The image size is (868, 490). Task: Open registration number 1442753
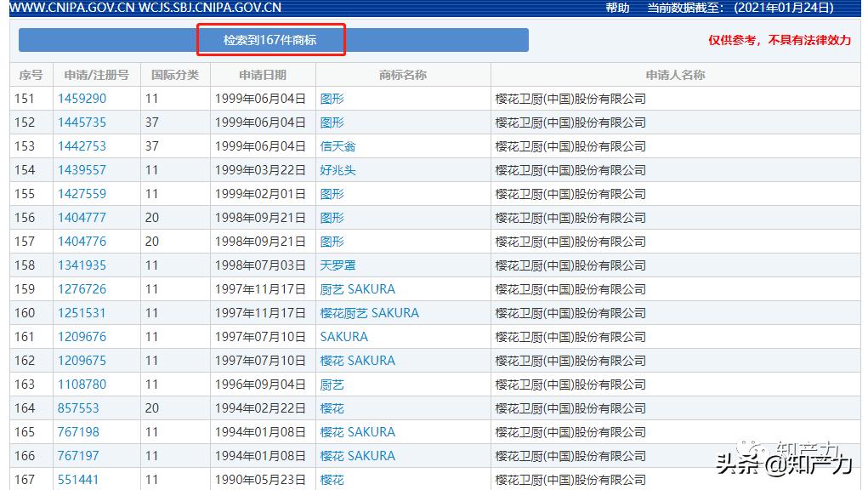82,146
